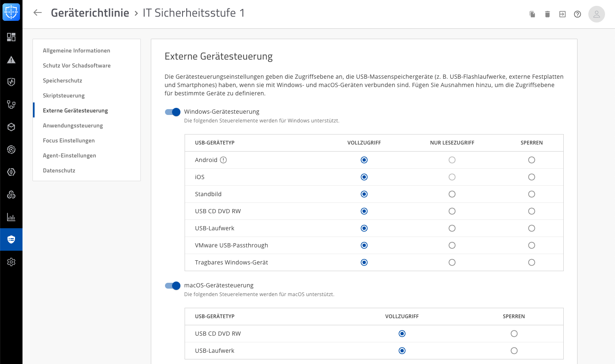Block USB CD DVD RW on macOS
Screen dimensions: 615x364
(x=514, y=334)
